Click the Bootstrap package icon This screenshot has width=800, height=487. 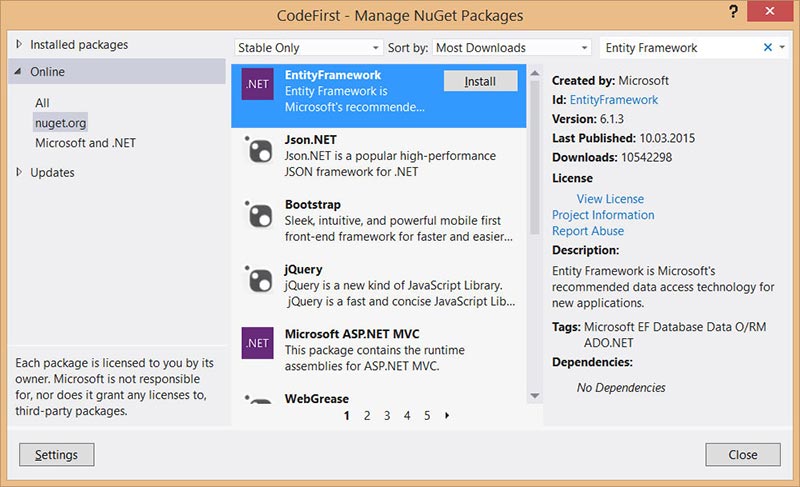point(259,215)
